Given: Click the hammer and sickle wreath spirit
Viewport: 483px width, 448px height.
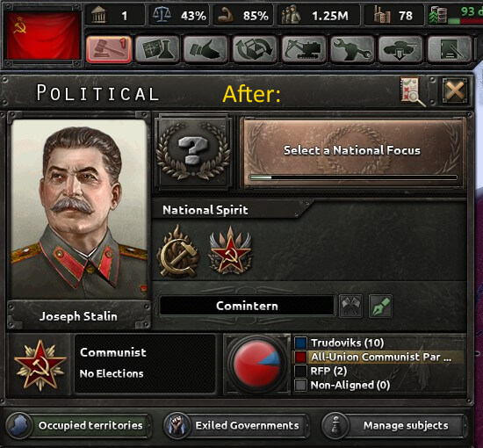Looking at the screenshot, I should (178, 251).
